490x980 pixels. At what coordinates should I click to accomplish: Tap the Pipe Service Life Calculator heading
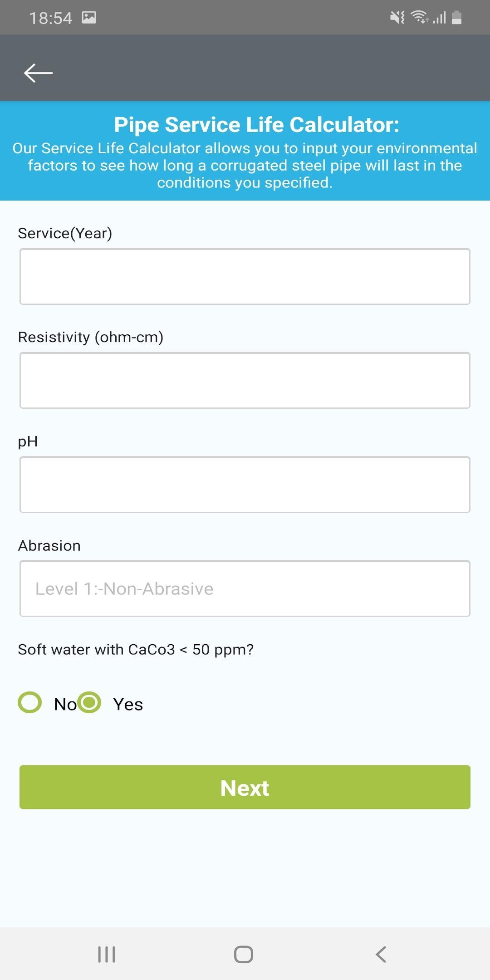(x=257, y=125)
